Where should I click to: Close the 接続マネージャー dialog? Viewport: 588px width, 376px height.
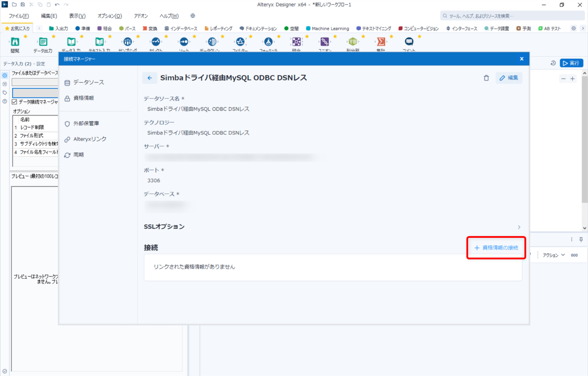[x=522, y=59]
